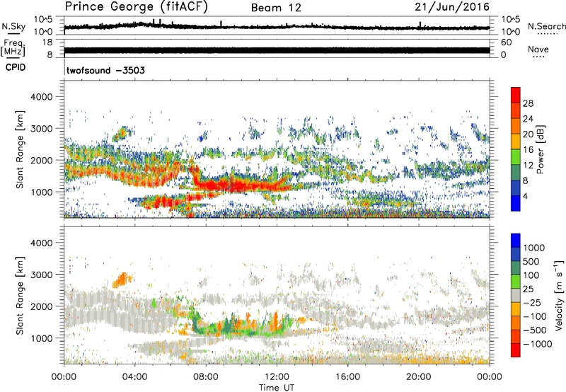Click the power colorbar yellow segment near 16
The height and width of the screenshot is (392, 566).
click(x=516, y=141)
